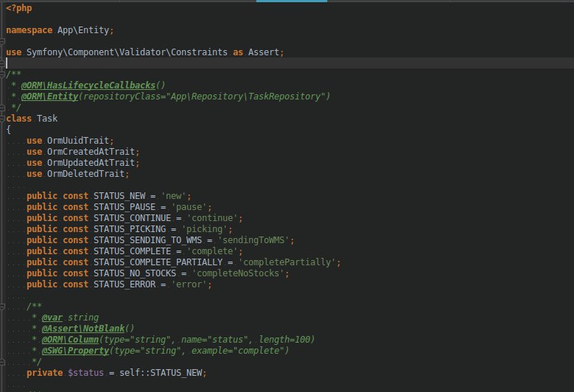Viewport: 574px width, 392px height.
Task: Click the class keyword
Action: click(x=18, y=119)
